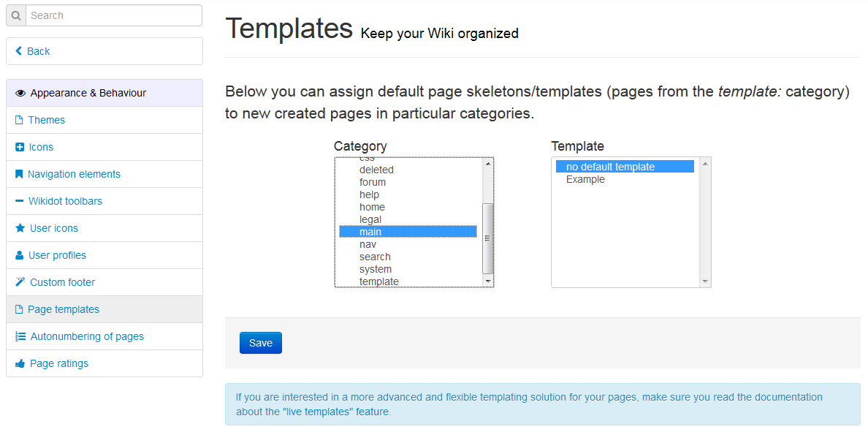Click the eye icon beside Appearance & Behaviour
Image resolution: width=868 pixels, height=435 pixels.
point(20,94)
